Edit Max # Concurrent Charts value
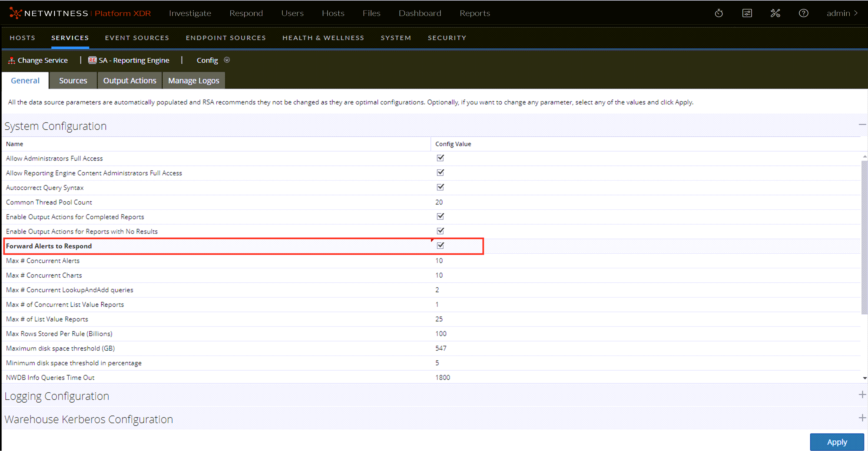Image resolution: width=868 pixels, height=451 pixels. pyautogui.click(x=439, y=275)
